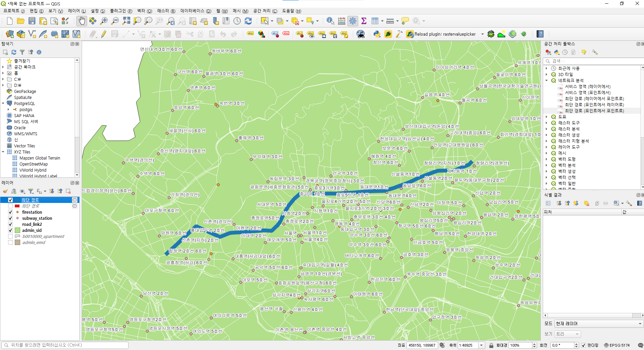The width and height of the screenshot is (644, 350).
Task: Uncheck the firestation layer visibility checkbox
Action: point(10,212)
